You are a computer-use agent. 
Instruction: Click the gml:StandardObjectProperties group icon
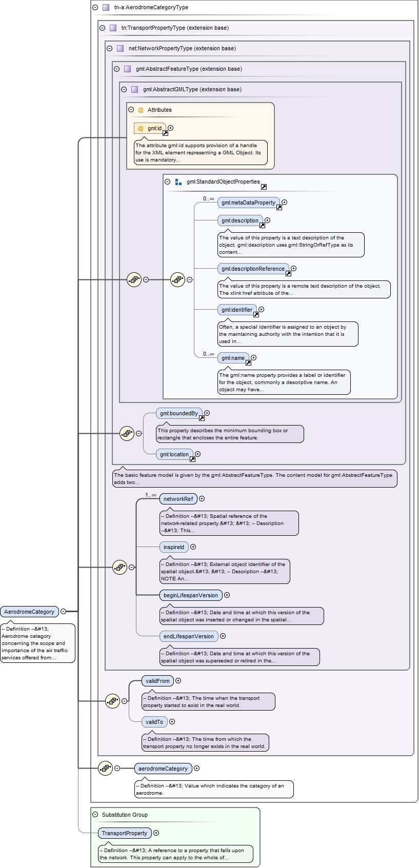(178, 181)
